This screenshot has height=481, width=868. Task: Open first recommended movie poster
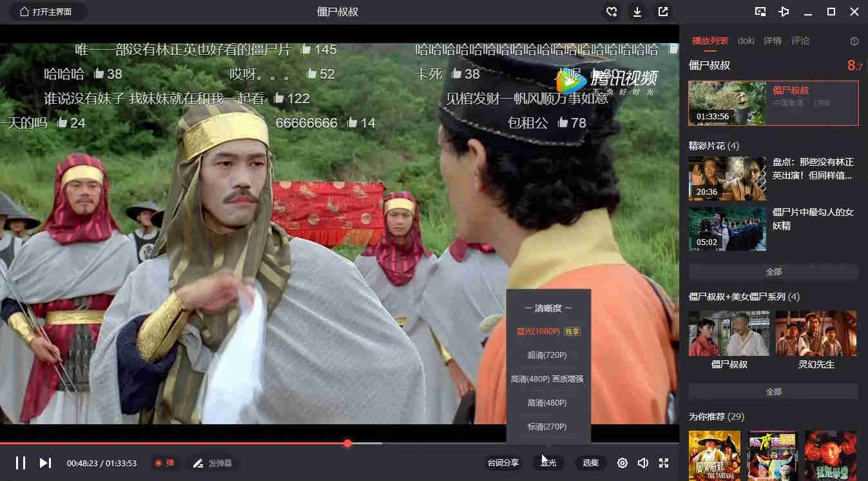click(x=715, y=455)
